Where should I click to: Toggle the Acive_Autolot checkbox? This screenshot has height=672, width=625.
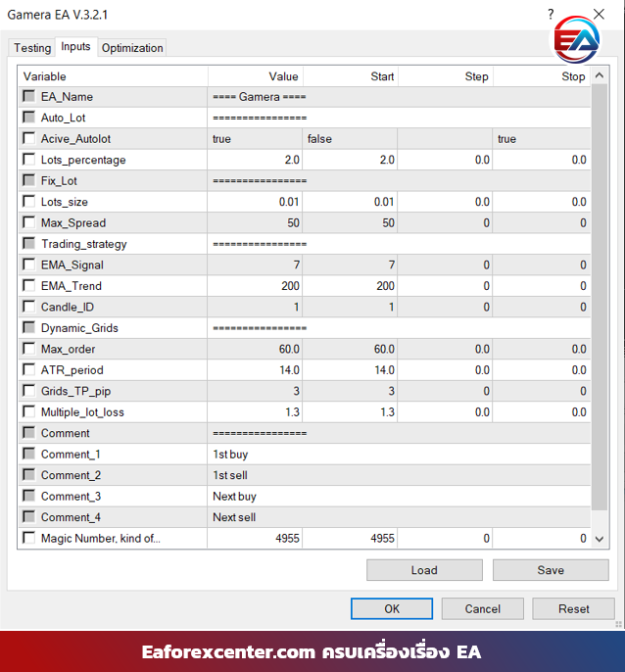tap(28, 138)
